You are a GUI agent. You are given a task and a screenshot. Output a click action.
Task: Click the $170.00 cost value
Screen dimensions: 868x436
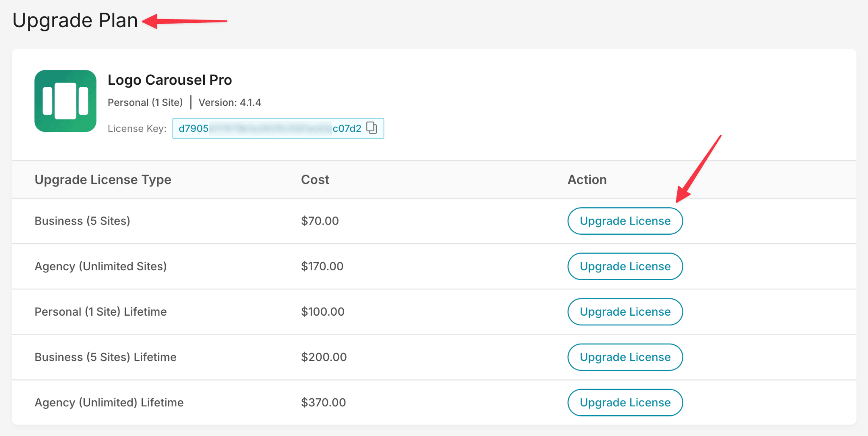pyautogui.click(x=323, y=266)
